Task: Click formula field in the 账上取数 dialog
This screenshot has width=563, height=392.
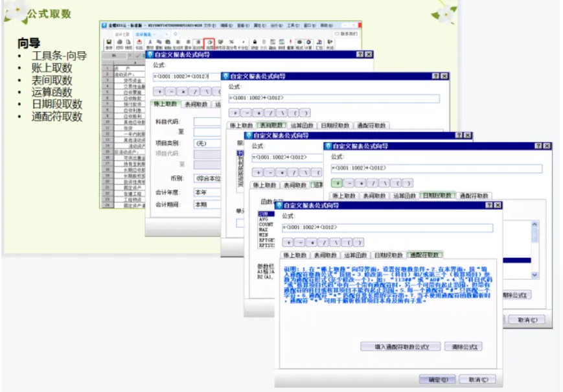Action: pos(187,76)
